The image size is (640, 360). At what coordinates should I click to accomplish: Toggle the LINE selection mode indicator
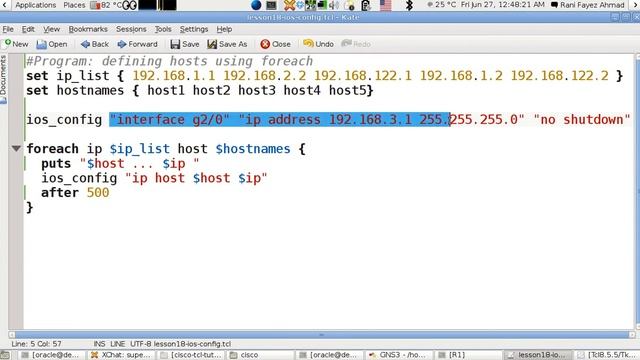[118, 344]
